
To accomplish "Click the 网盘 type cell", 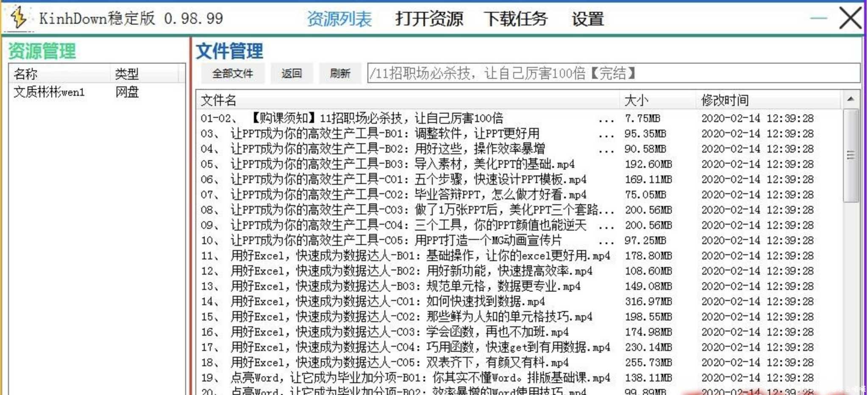I will [x=127, y=92].
